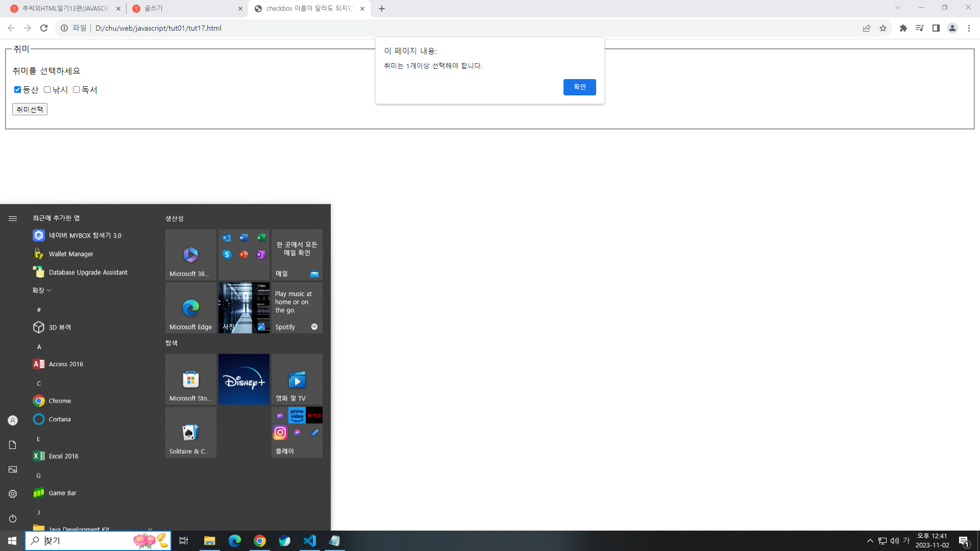980x551 pixels.
Task: Click the bookmark star icon
Action: pos(883,28)
